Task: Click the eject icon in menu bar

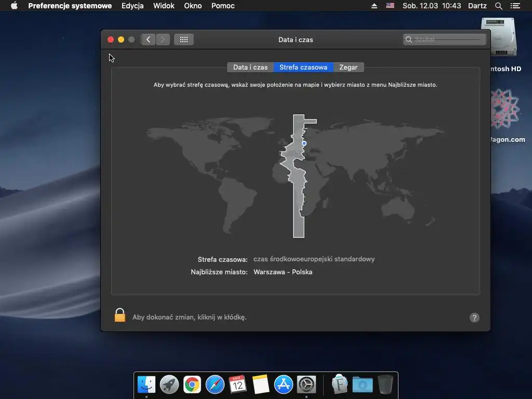Action: pyautogui.click(x=374, y=6)
